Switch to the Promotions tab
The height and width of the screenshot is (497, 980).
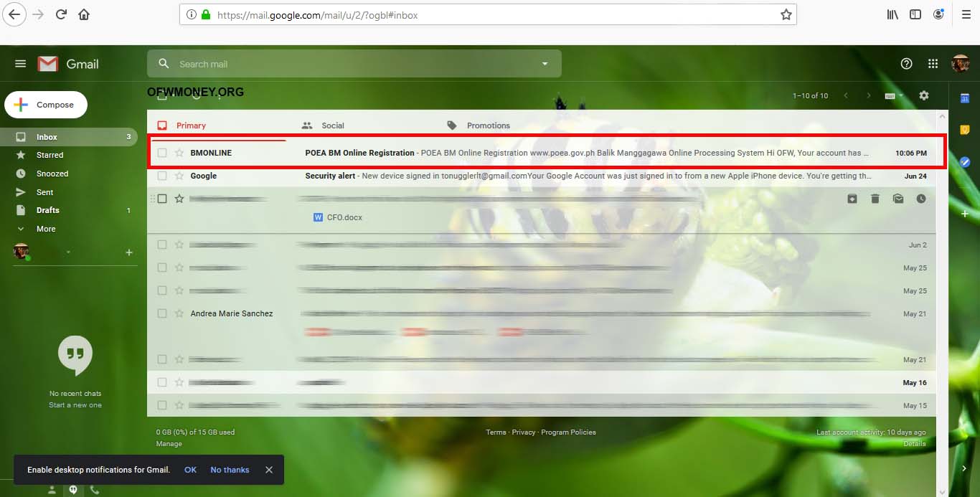[x=487, y=125]
